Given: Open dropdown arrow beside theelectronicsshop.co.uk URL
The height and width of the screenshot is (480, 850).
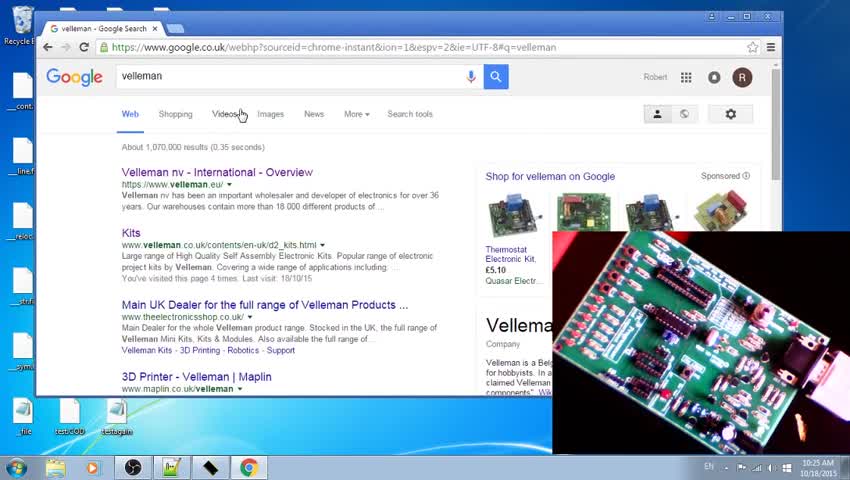Looking at the screenshot, I should coord(250,317).
